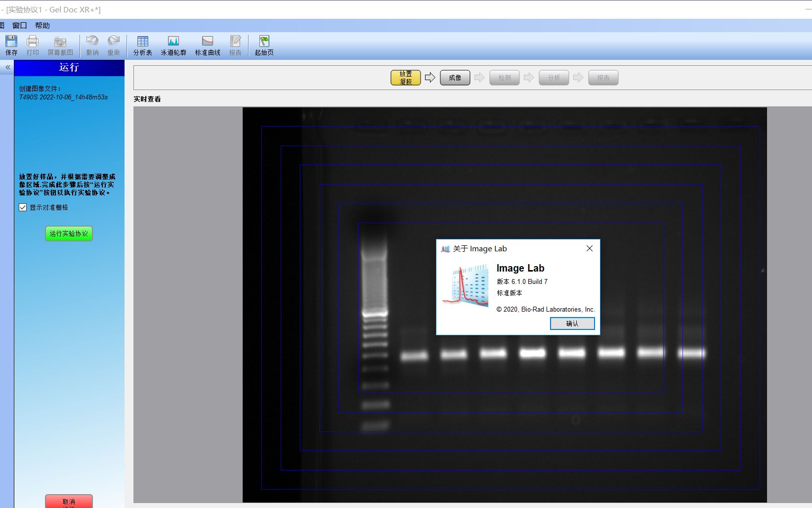Open the 起始页 (start page) icon
This screenshot has height=508, width=812.
tap(263, 46)
